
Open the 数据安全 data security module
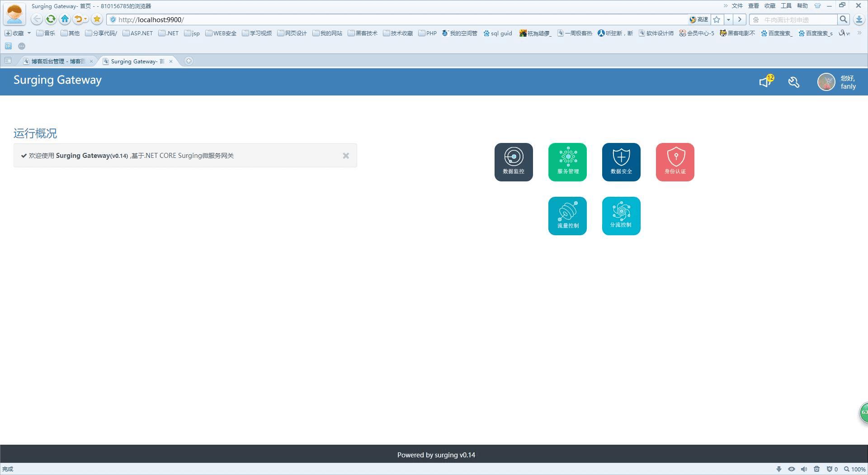click(621, 161)
